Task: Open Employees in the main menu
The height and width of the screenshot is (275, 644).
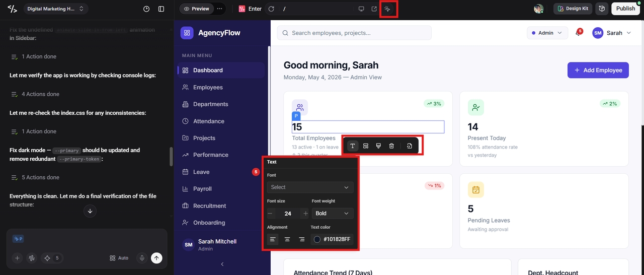Action: (x=221, y=87)
